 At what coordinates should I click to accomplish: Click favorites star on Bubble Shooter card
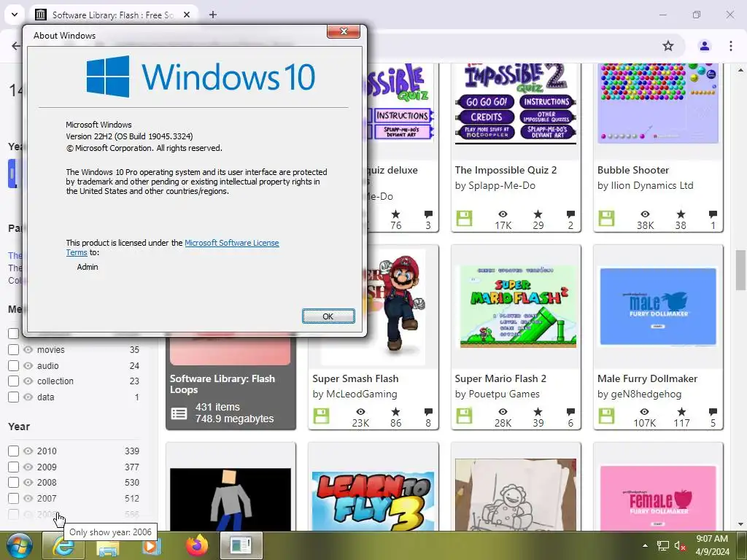tap(681, 214)
